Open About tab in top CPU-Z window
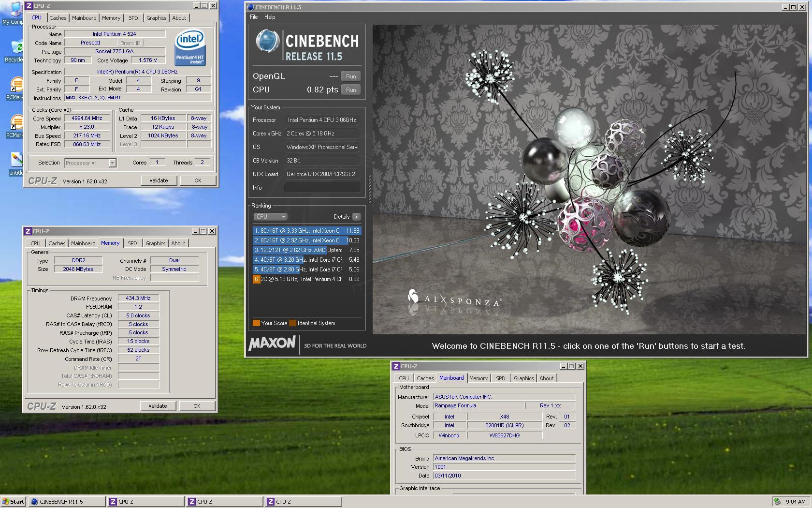Image resolution: width=812 pixels, height=508 pixels. [x=179, y=18]
